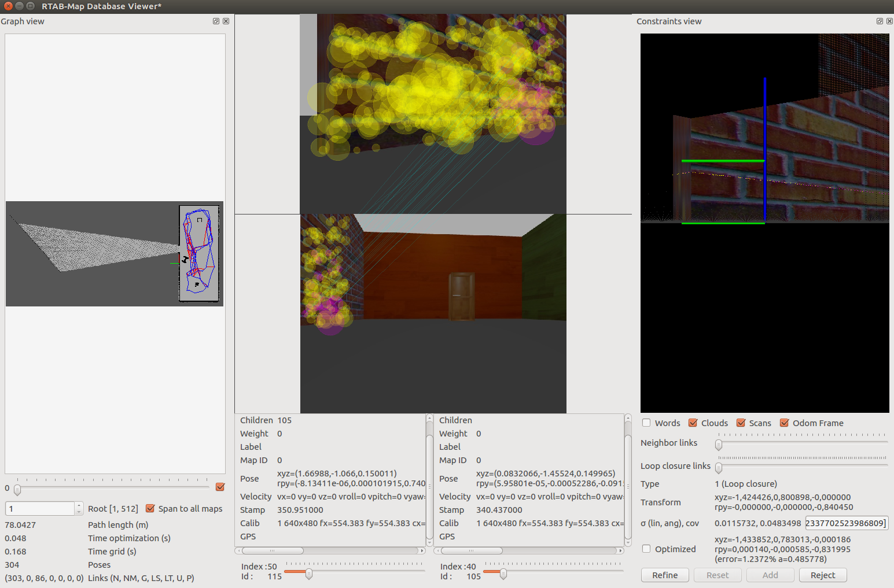Screen dimensions: 894x588
Task: Close the Constraints view panel
Action: pyautogui.click(x=889, y=21)
